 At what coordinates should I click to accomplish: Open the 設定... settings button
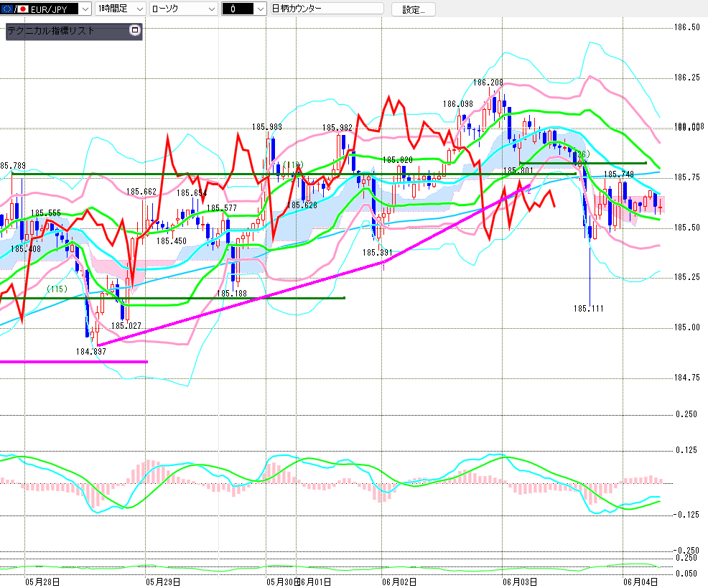[413, 9]
